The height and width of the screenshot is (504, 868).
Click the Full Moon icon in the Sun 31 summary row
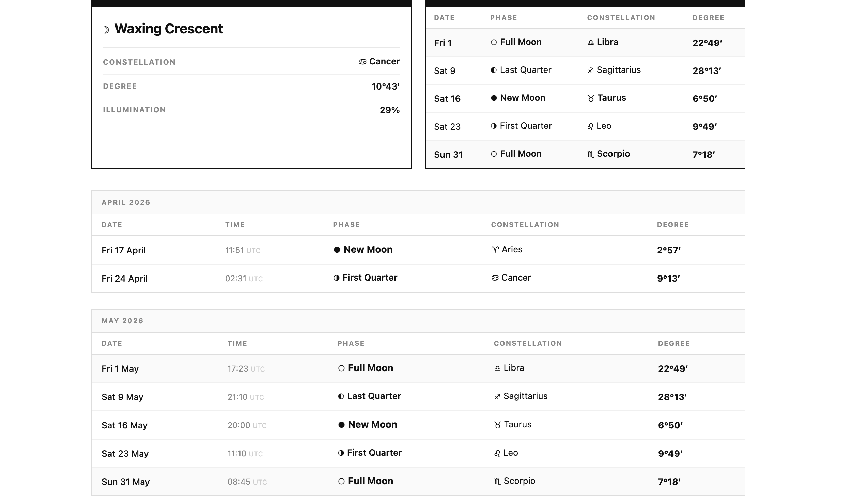[x=494, y=154]
